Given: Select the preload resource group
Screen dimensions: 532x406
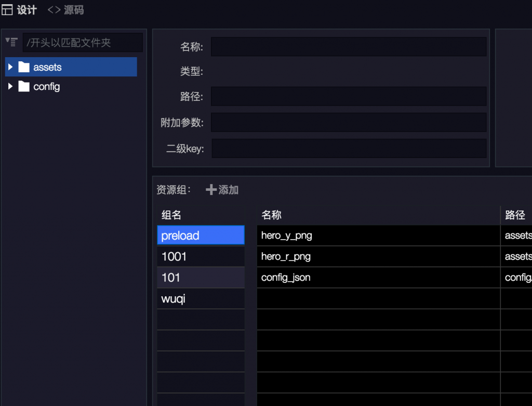Looking at the screenshot, I should [201, 235].
